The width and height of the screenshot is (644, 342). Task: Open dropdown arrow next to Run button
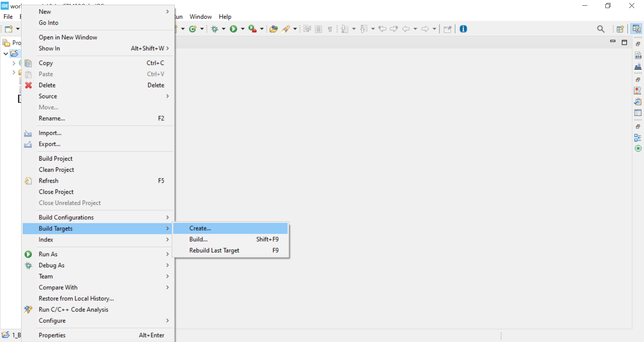(x=243, y=29)
